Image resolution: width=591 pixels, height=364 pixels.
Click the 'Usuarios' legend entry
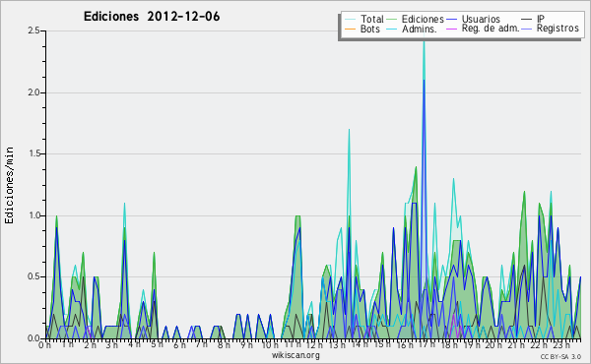481,19
